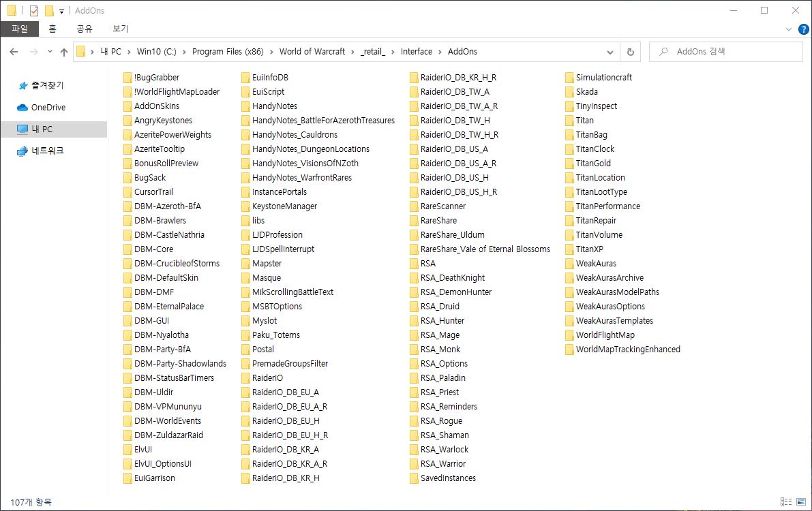
Task: Select the WorldMapTrackingEnhanced folder name
Action: point(628,350)
